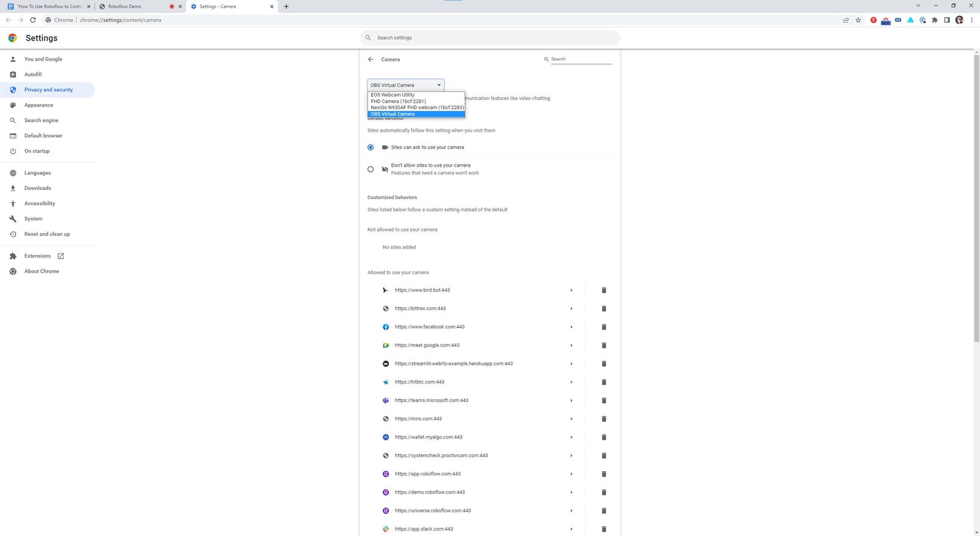Pick NexiGo N930AF FHD webcam option
980x536 pixels.
[x=417, y=108]
